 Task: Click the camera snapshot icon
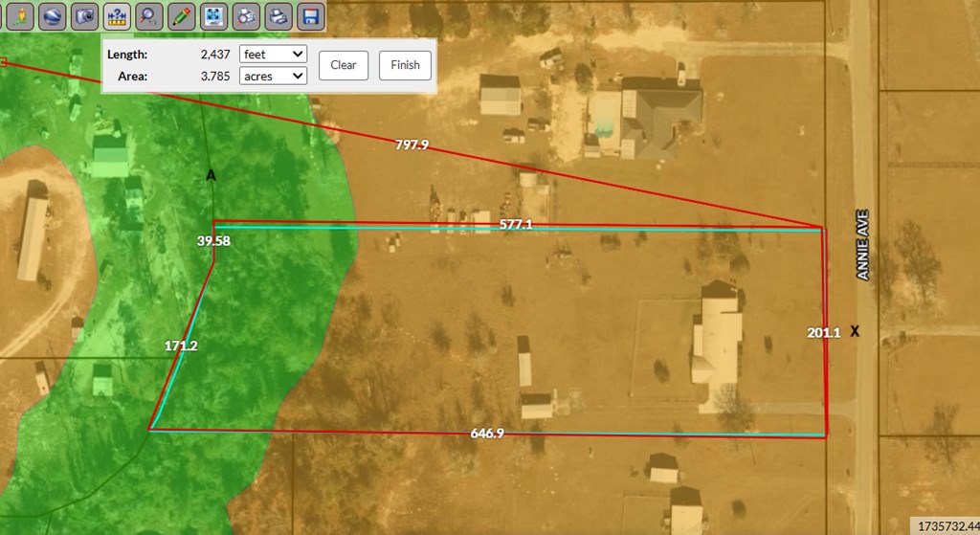(x=86, y=15)
